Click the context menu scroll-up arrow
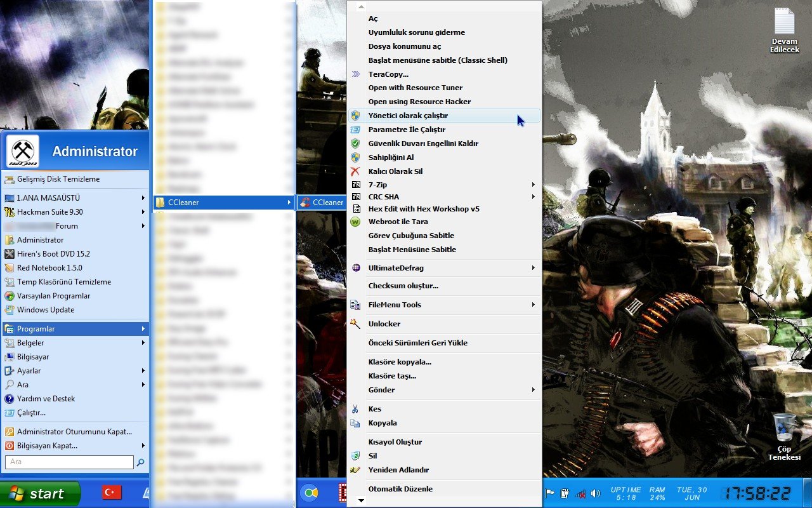The height and width of the screenshot is (508, 812). pos(361,7)
